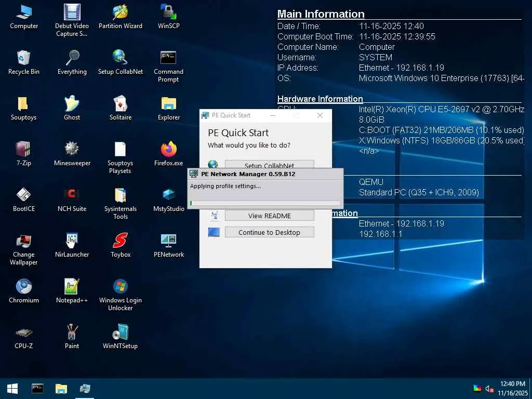Click the PE Network Manager progress bar
The image size is (532, 399).
265,203
